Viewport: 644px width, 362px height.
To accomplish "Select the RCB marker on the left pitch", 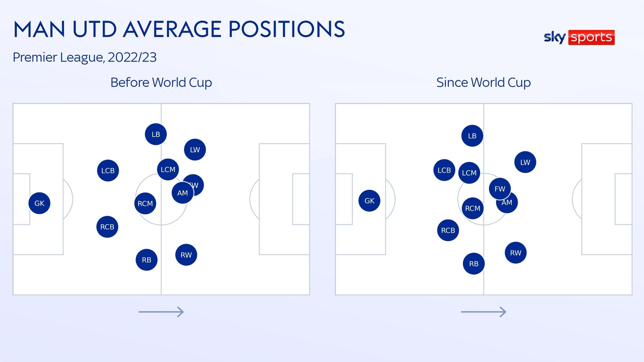I will (107, 227).
